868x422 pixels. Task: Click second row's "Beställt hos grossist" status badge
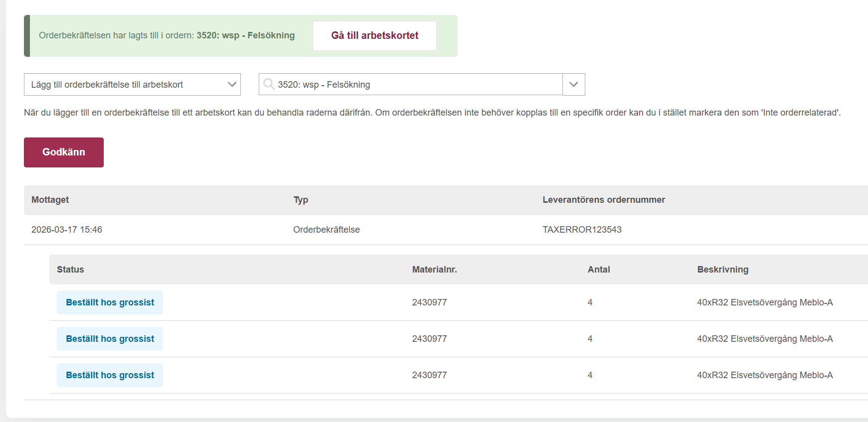[x=110, y=339]
